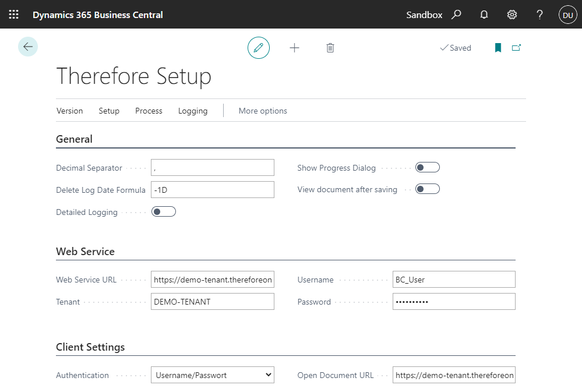Open the Setup action menu

tap(109, 111)
